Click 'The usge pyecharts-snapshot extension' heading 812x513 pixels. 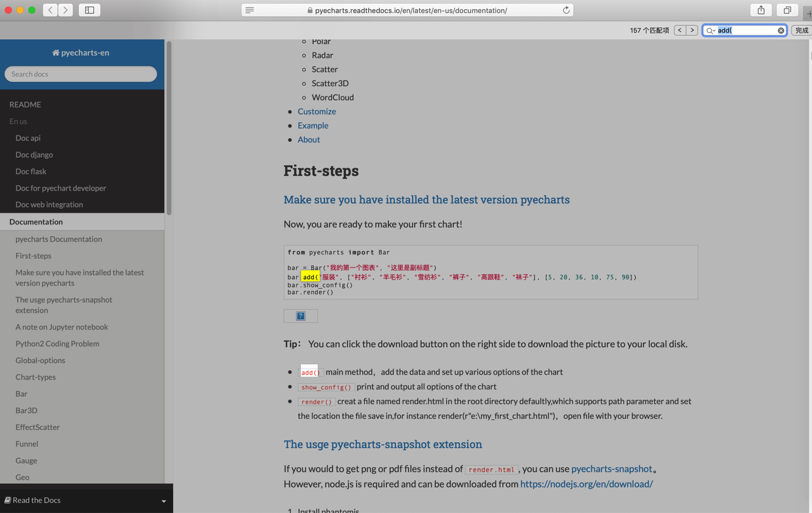coord(383,444)
